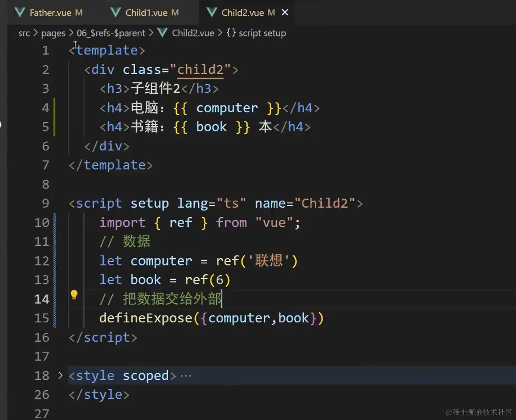516x420 pixels.
Task: Click ref('联想') on line 12
Action: click(257, 261)
